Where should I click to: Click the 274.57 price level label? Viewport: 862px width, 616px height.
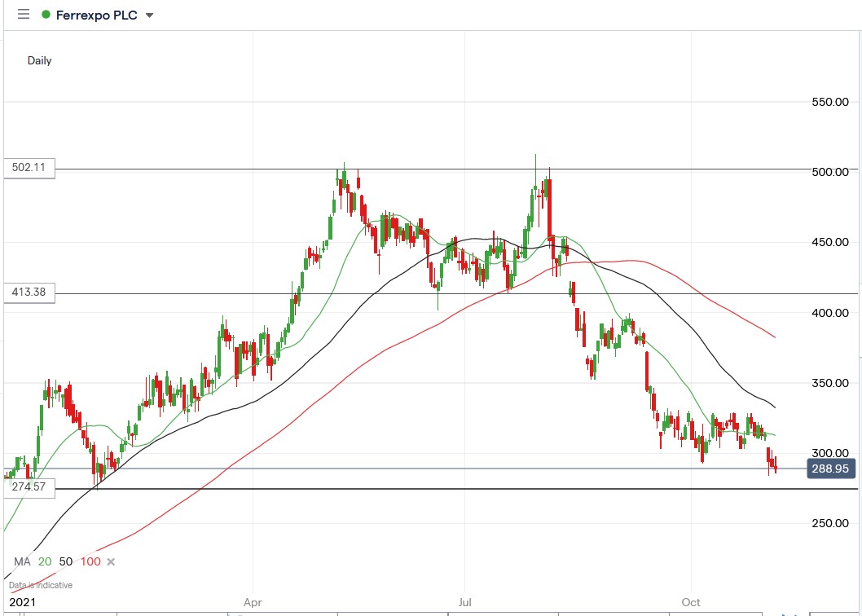click(27, 486)
